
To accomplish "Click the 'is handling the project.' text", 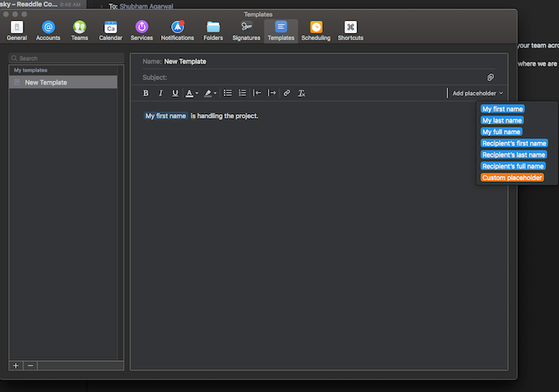I will [224, 116].
